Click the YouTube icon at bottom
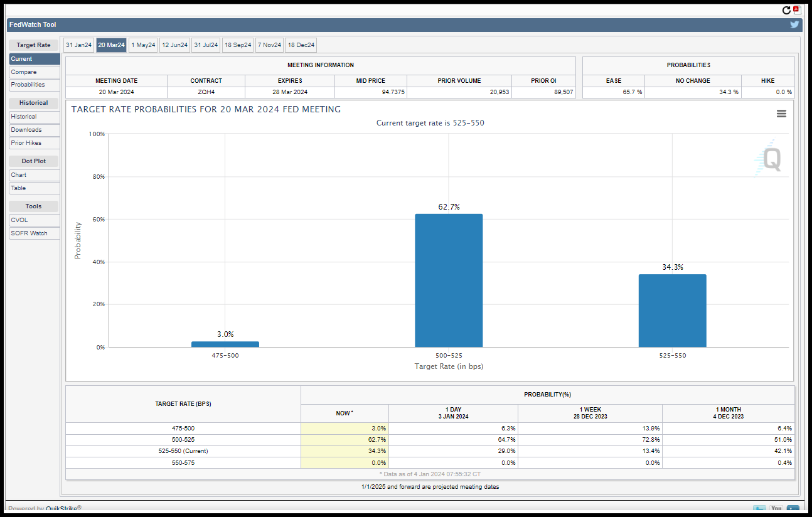 click(x=776, y=509)
